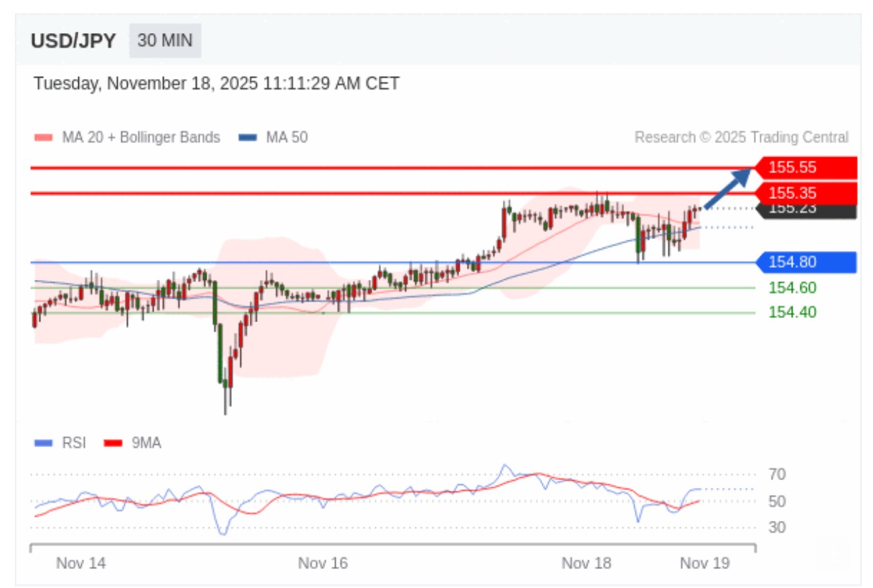This screenshot has width=873, height=588.
Task: Click the red MA 20 legend swatch
Action: point(44,137)
